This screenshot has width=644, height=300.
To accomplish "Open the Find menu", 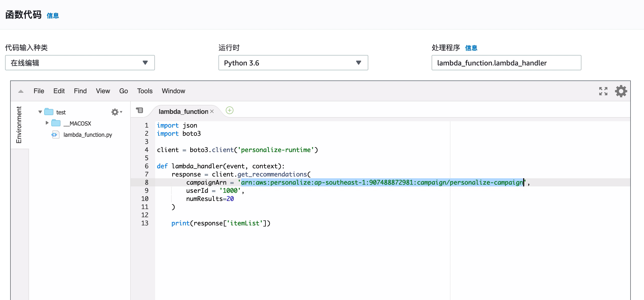I will point(80,91).
